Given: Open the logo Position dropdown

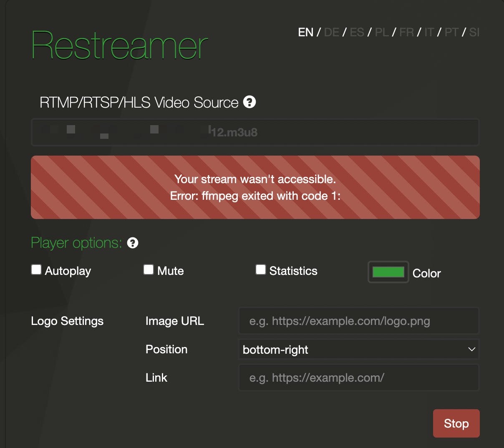Looking at the screenshot, I should click(x=359, y=349).
